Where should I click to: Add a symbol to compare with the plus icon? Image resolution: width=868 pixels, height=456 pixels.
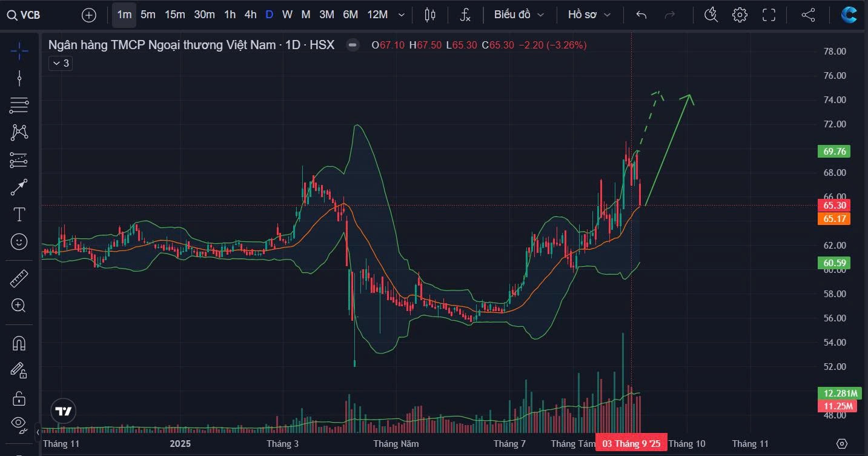pyautogui.click(x=89, y=15)
